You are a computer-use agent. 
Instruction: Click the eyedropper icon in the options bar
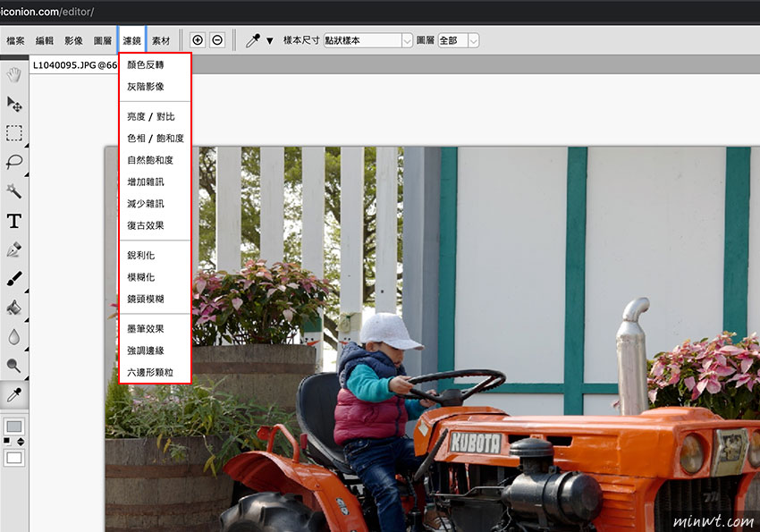(252, 40)
